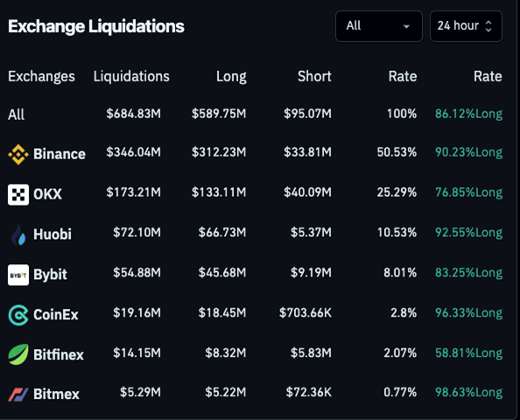The image size is (520, 420).
Task: Sort by the Long column header
Action: [231, 77]
